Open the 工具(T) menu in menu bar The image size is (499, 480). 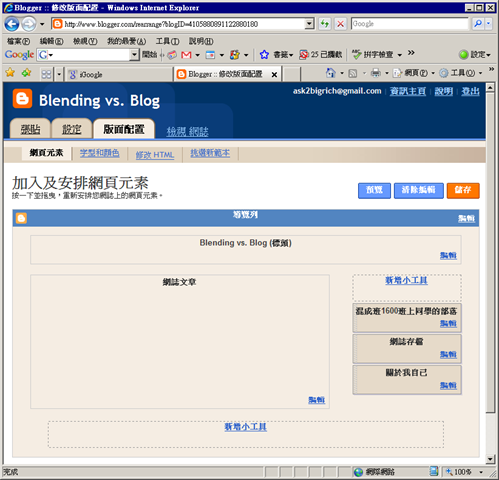click(x=167, y=41)
